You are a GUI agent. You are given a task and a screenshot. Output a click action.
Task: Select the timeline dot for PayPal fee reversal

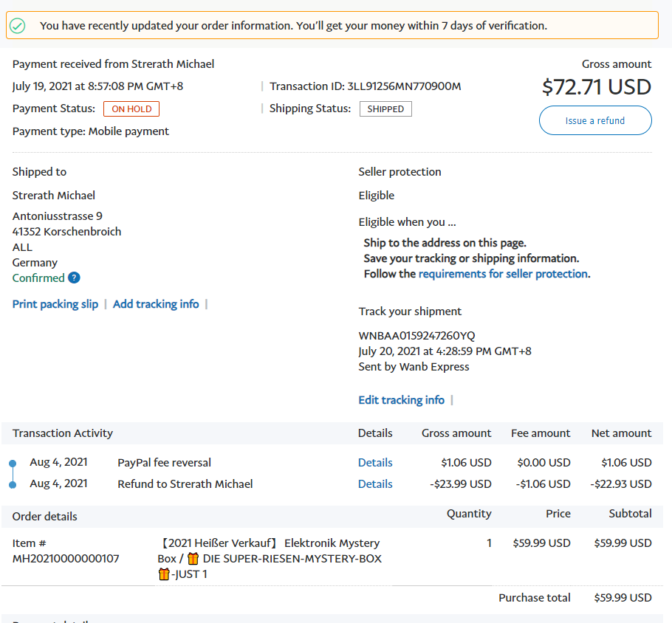coord(13,464)
